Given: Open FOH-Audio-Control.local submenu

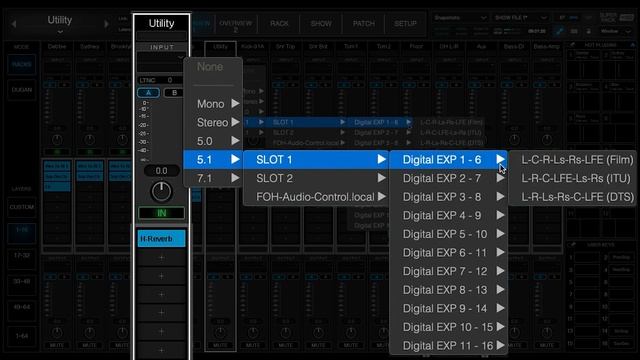Looking at the screenshot, I should pos(316,197).
